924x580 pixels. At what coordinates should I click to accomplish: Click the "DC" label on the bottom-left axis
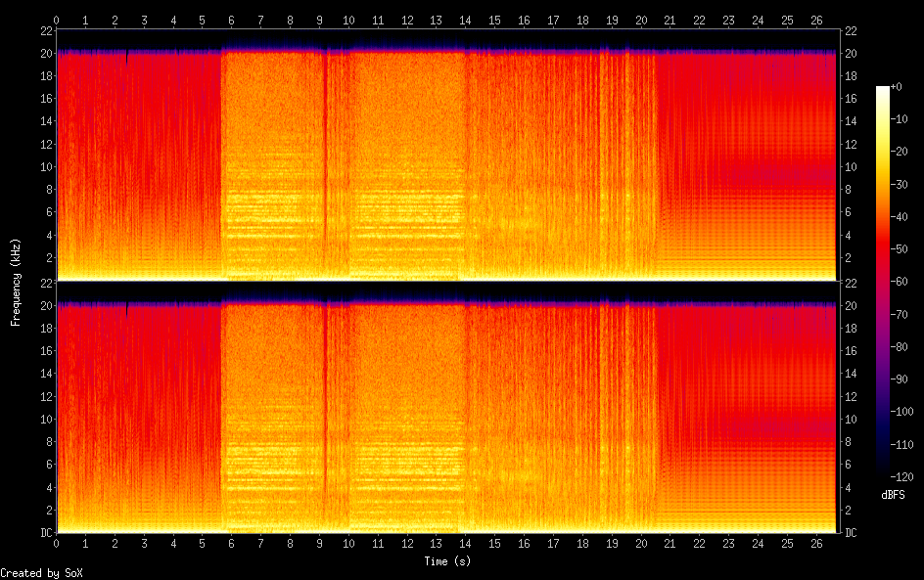43,533
